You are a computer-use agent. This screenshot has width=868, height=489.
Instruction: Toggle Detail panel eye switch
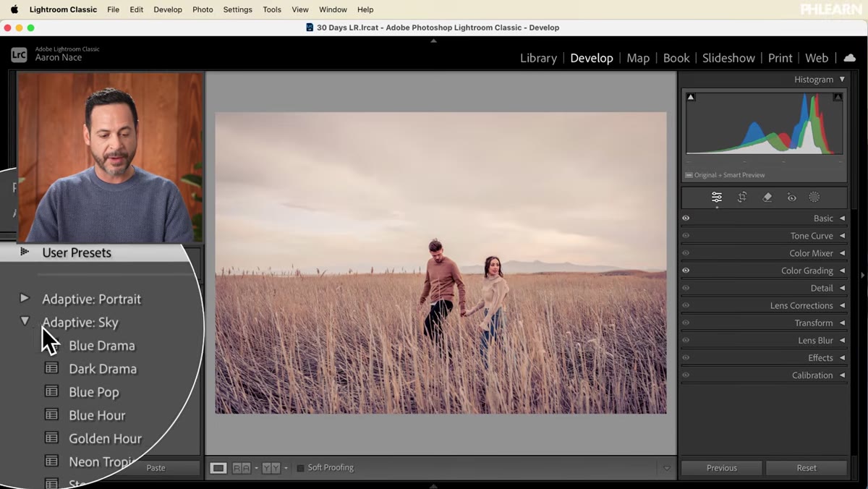pos(686,288)
